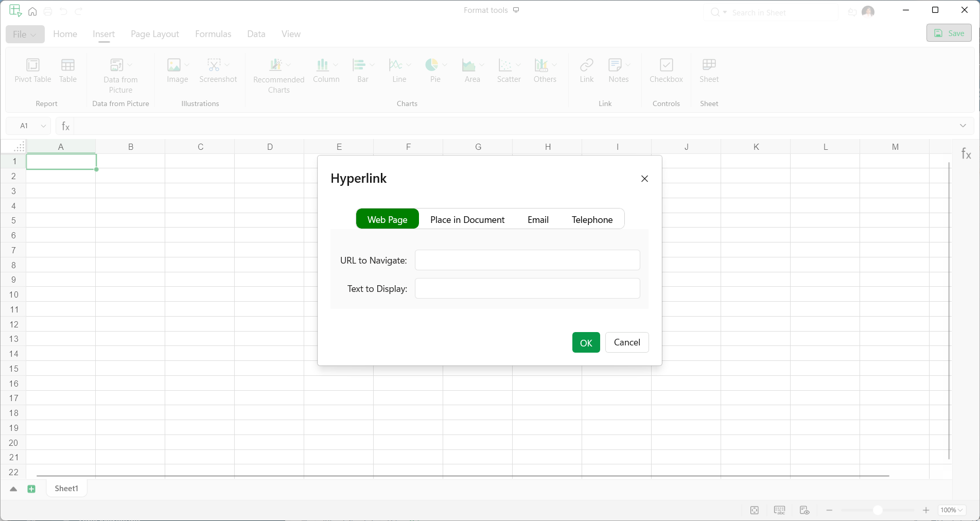This screenshot has width=980, height=521.
Task: Show the sheet list arrow beside add sheet
Action: click(13, 489)
